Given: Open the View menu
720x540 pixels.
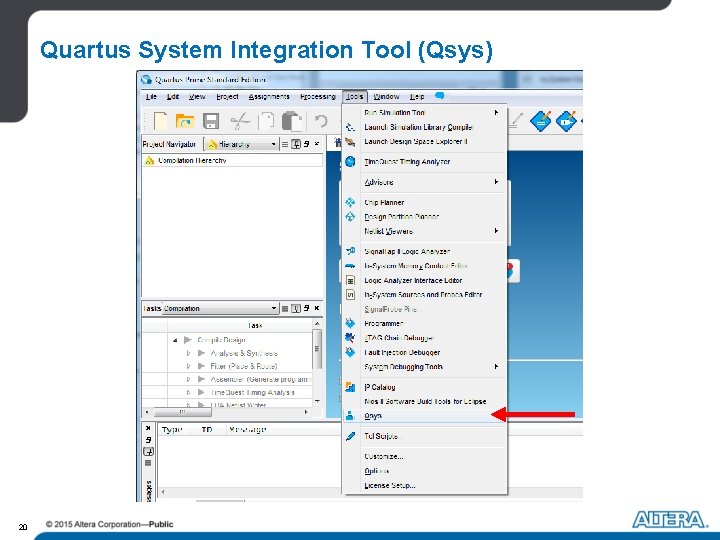Looking at the screenshot, I should (x=197, y=96).
